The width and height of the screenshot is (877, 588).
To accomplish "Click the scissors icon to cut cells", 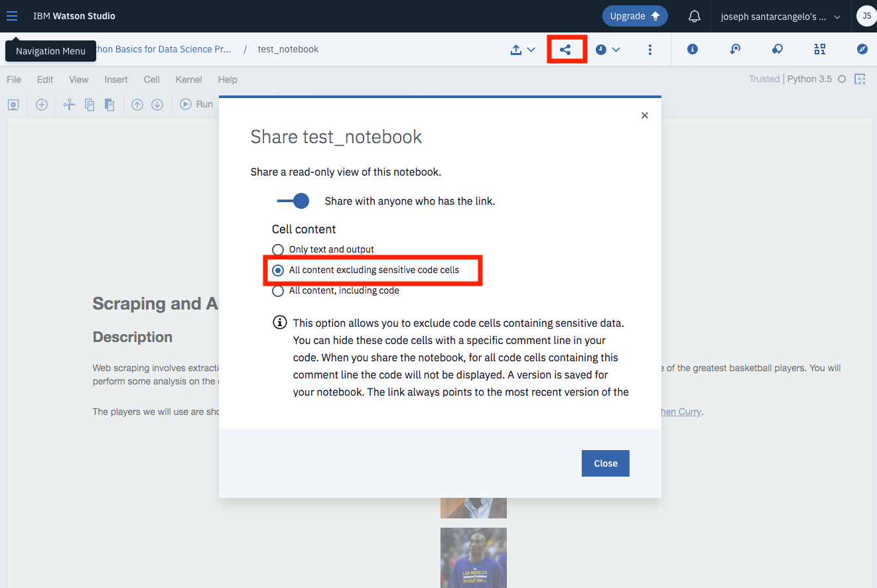I will [68, 104].
